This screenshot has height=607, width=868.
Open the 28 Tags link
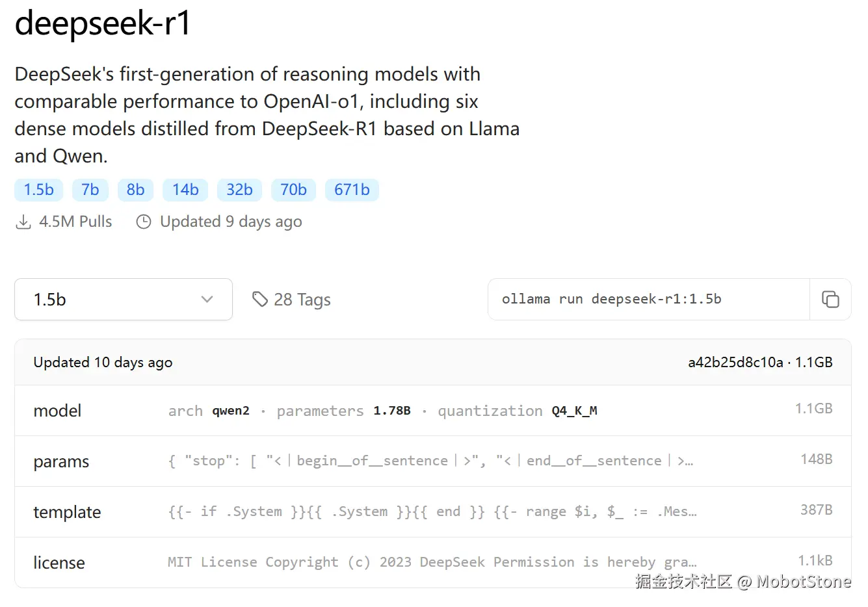[291, 300]
